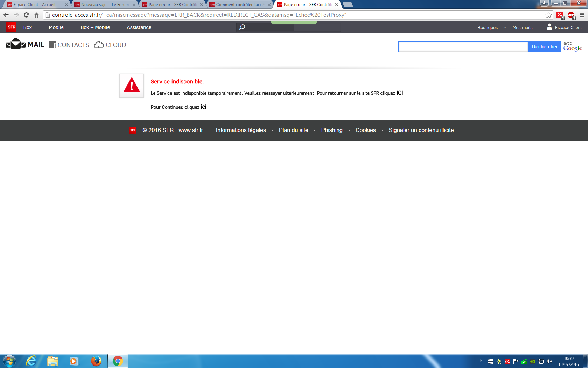This screenshot has width=588, height=368.
Task: Open the Box menu
Action: 28,27
